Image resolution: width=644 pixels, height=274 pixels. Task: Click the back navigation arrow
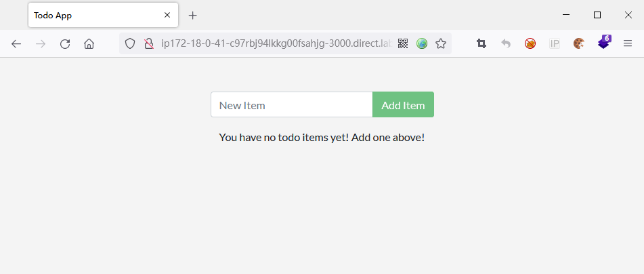coord(16,44)
